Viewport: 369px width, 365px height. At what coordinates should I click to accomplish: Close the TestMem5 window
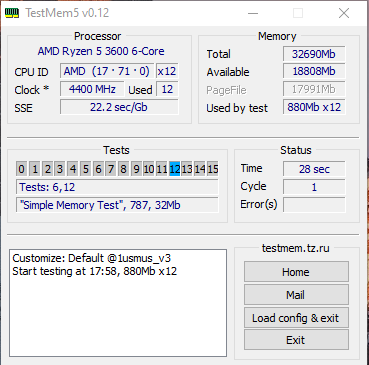tap(344, 13)
